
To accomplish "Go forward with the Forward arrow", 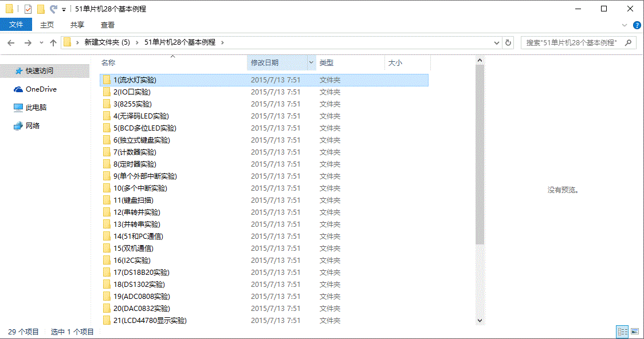I will [28, 42].
